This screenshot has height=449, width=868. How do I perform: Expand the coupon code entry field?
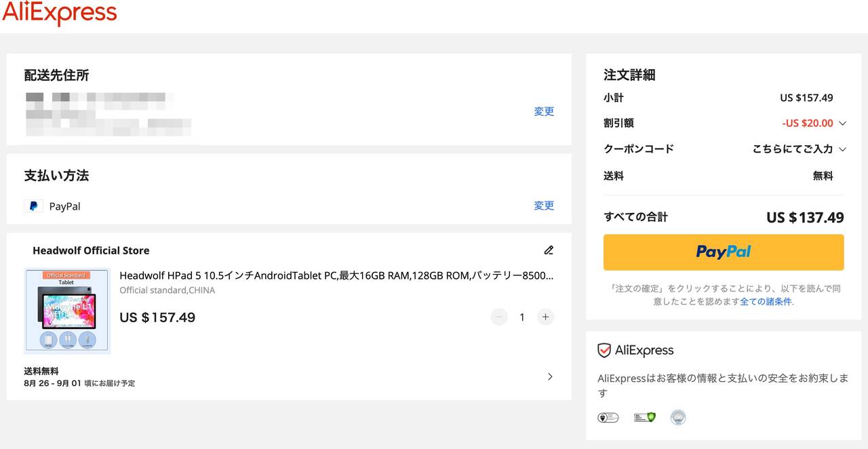click(842, 149)
